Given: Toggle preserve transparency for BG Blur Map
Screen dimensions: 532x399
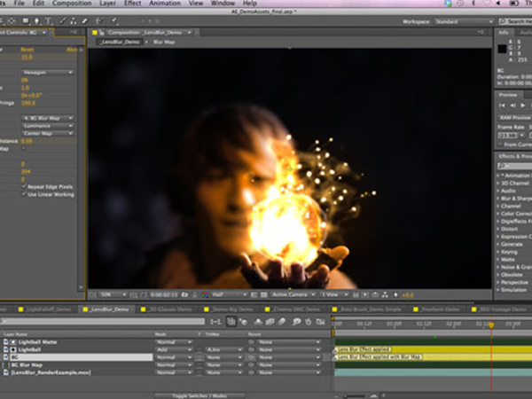Looking at the screenshot, I should pyautogui.click(x=199, y=365).
